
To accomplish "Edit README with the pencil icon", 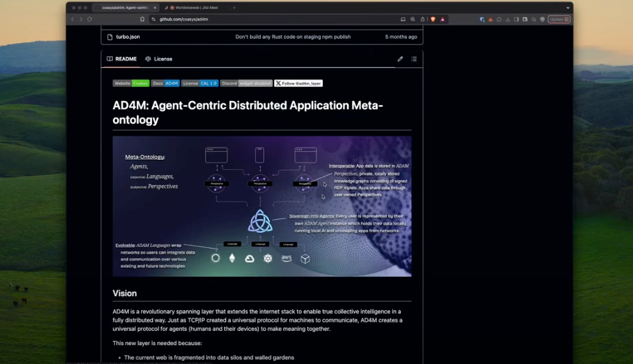I will tap(400, 59).
